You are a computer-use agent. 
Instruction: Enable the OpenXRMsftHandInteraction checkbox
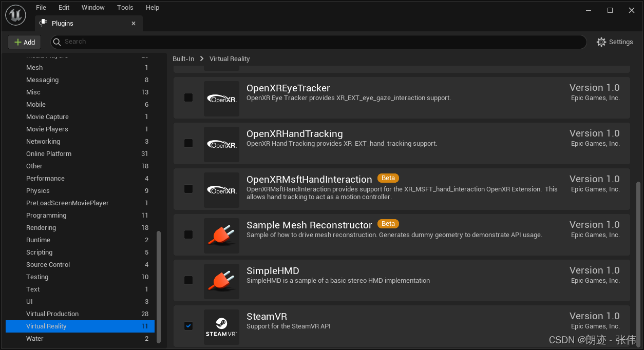click(x=188, y=189)
